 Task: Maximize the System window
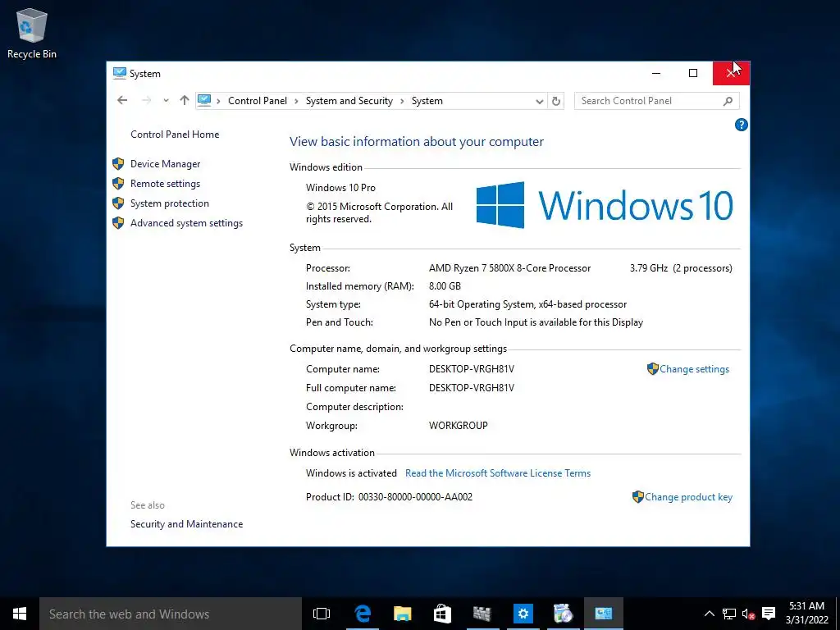[693, 73]
